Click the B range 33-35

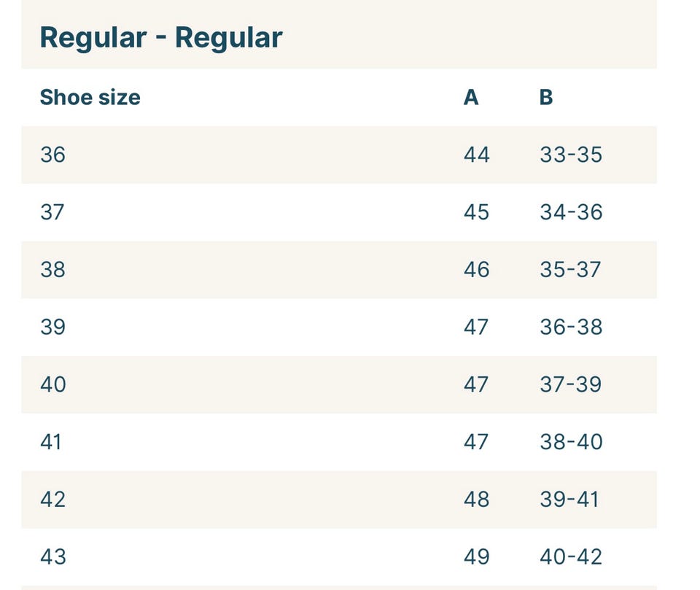(571, 155)
